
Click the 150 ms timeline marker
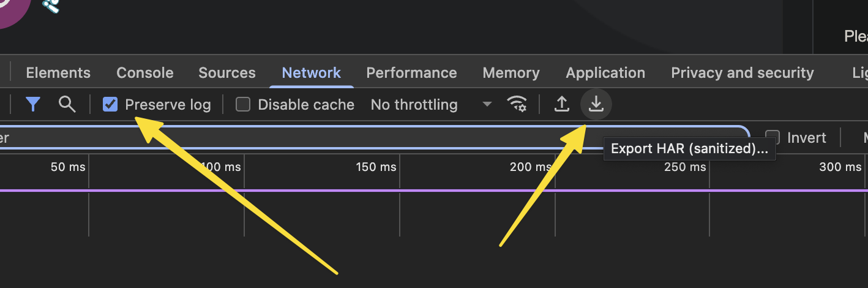[x=376, y=167]
